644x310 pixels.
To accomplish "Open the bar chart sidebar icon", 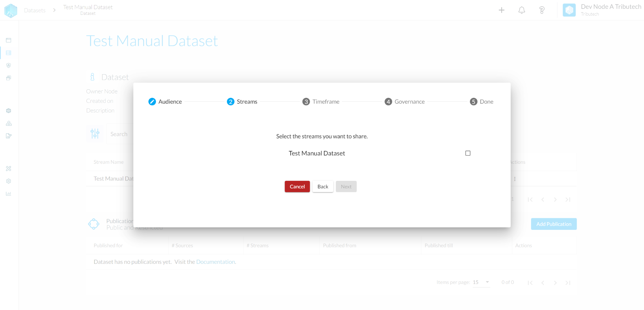I will pyautogui.click(x=8, y=194).
